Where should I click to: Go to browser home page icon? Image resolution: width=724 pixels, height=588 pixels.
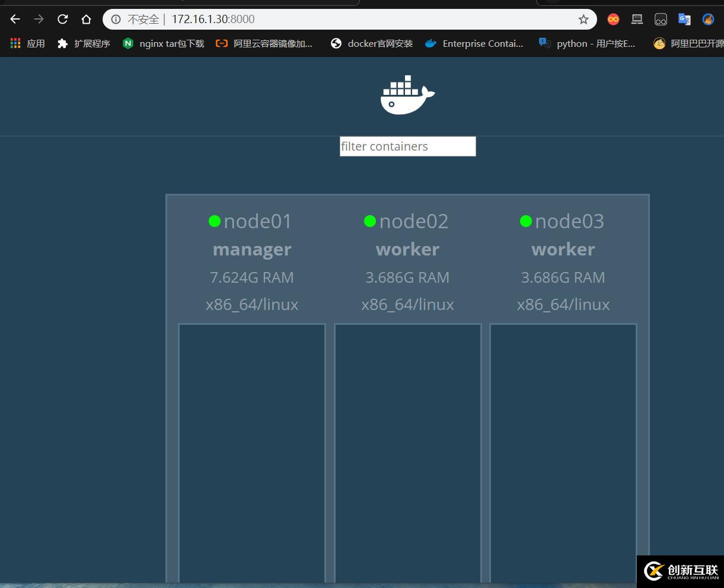click(87, 20)
